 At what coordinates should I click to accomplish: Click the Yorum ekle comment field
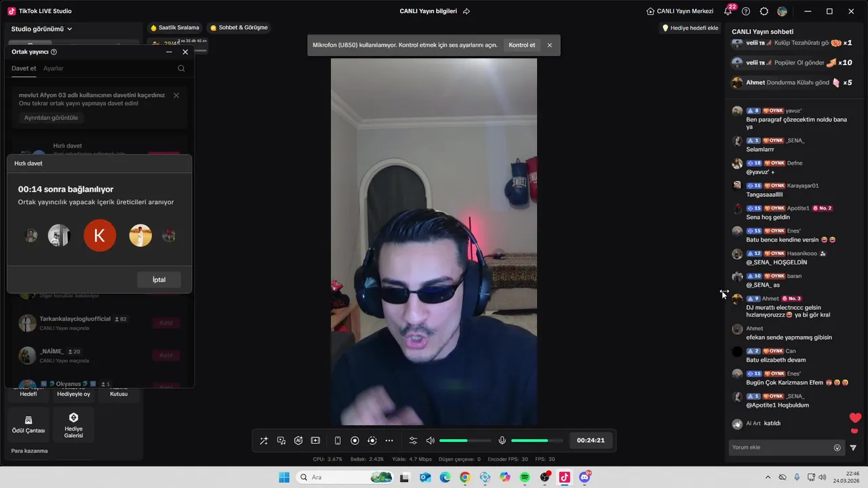tap(781, 447)
